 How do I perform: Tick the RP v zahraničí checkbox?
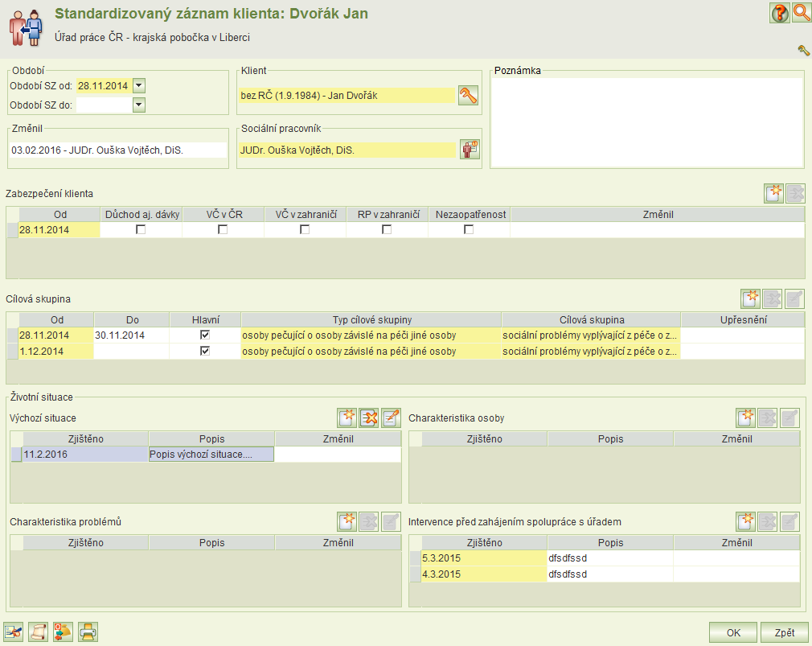(x=387, y=229)
